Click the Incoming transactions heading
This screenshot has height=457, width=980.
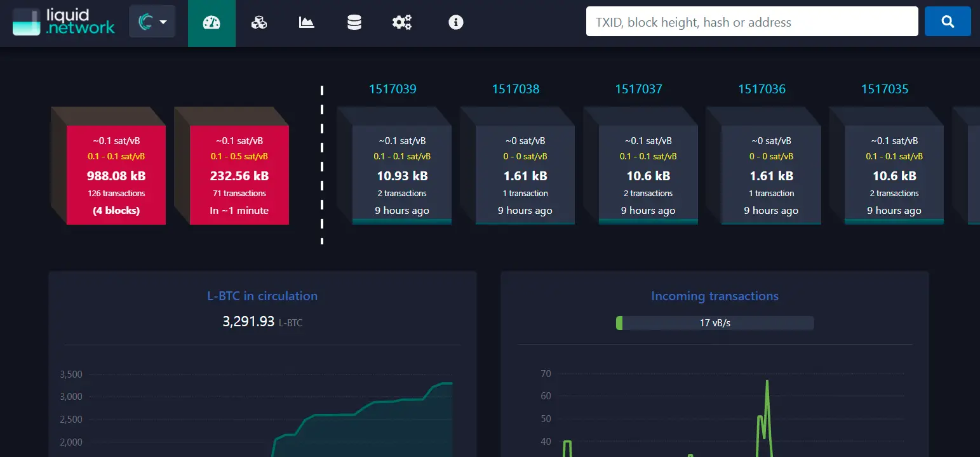715,296
